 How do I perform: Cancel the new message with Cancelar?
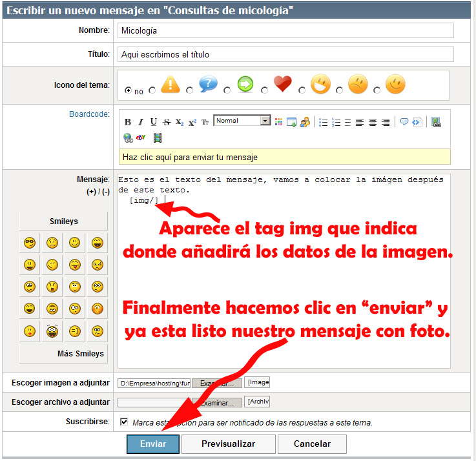(x=312, y=444)
